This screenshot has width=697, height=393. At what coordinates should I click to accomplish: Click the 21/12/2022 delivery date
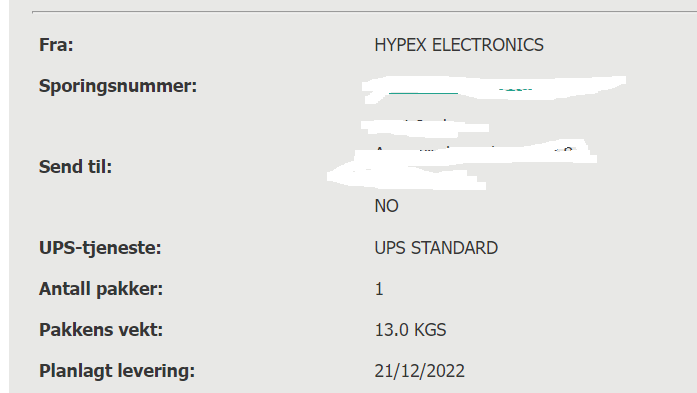(420, 371)
